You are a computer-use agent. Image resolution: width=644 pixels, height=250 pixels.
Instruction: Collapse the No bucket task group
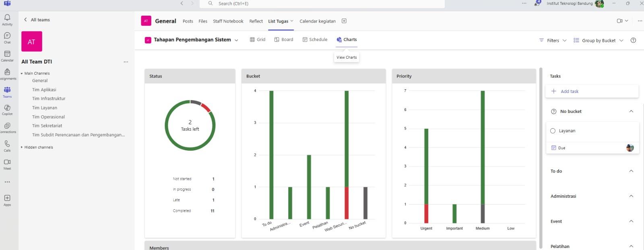click(x=631, y=111)
